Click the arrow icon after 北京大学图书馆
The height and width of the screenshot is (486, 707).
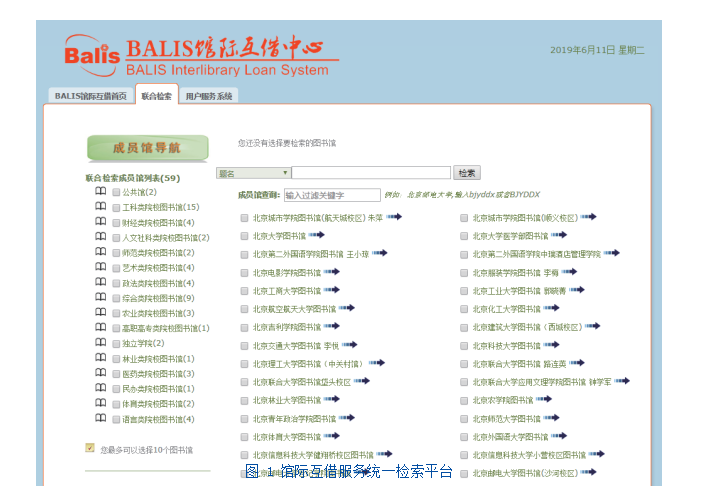click(x=317, y=234)
